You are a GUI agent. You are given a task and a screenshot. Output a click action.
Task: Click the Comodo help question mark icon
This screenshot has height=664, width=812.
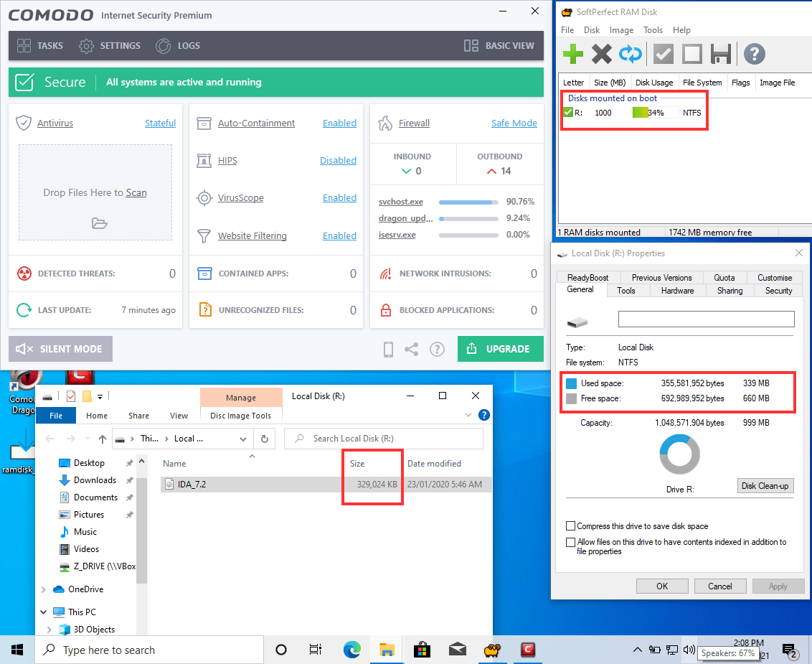click(437, 350)
